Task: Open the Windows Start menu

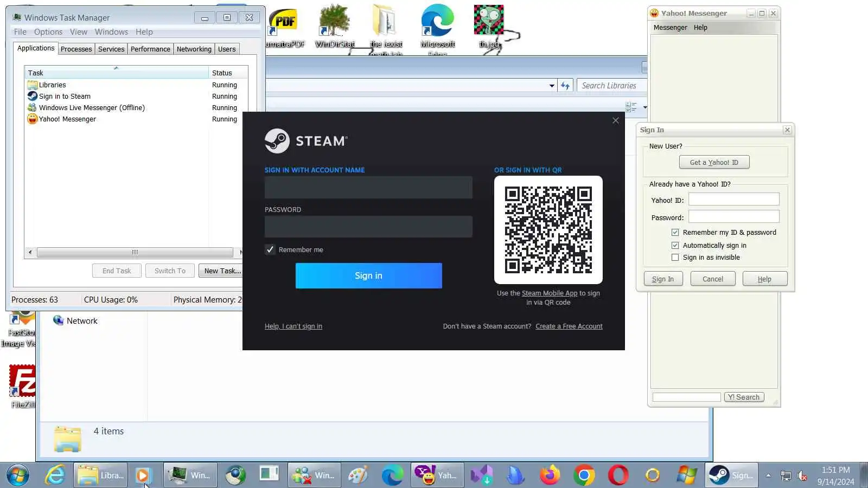Action: 17,475
